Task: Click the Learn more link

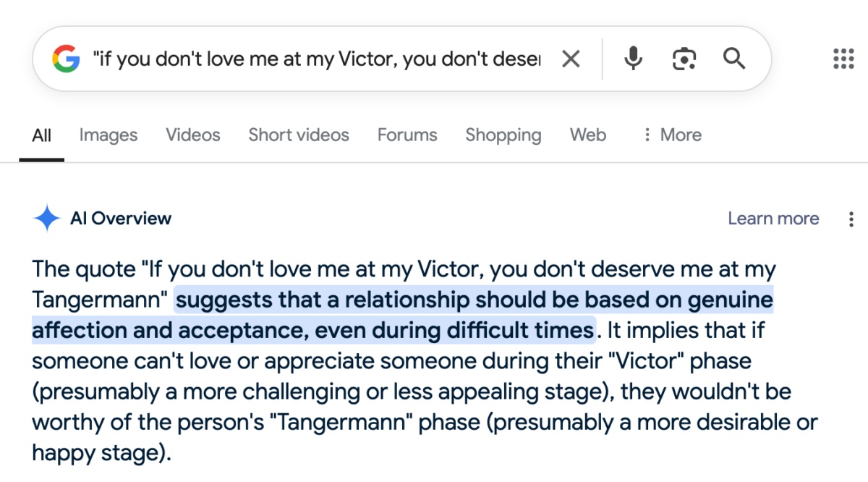Action: (x=773, y=219)
